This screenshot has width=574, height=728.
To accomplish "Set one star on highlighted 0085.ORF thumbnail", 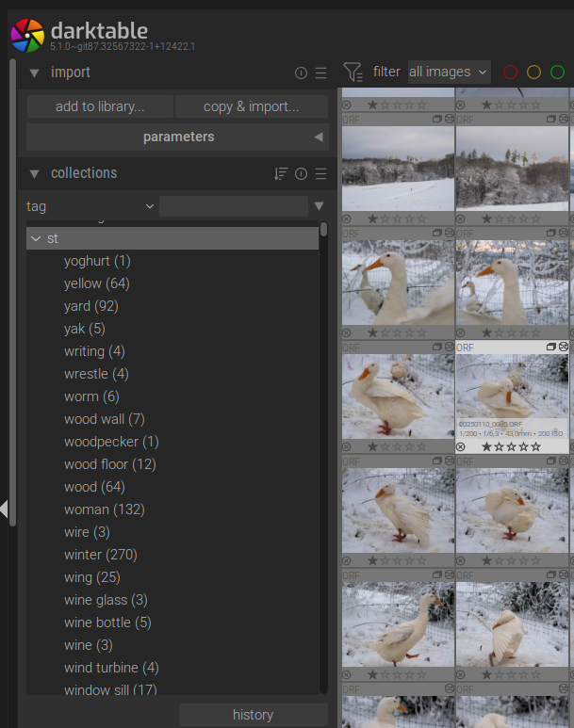I will tap(486, 446).
